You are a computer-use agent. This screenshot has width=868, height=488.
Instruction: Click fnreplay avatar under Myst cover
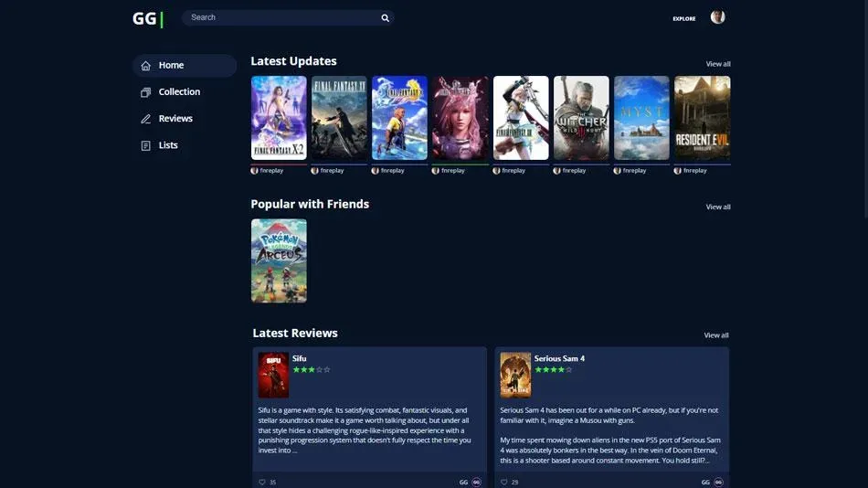coord(618,171)
